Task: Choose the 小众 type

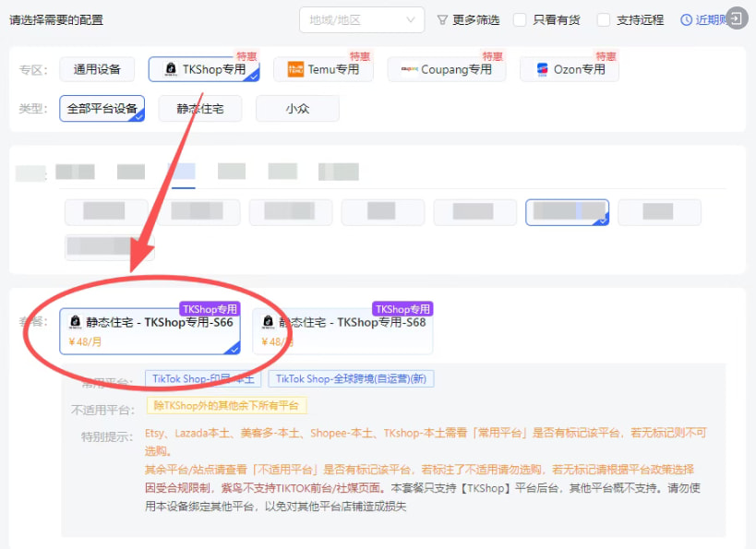Action: click(297, 109)
